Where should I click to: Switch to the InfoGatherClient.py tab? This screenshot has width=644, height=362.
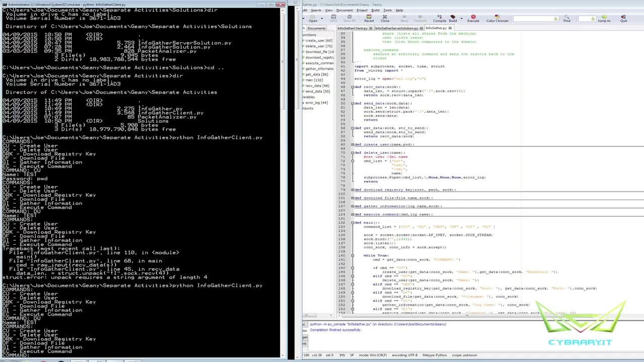point(352,28)
